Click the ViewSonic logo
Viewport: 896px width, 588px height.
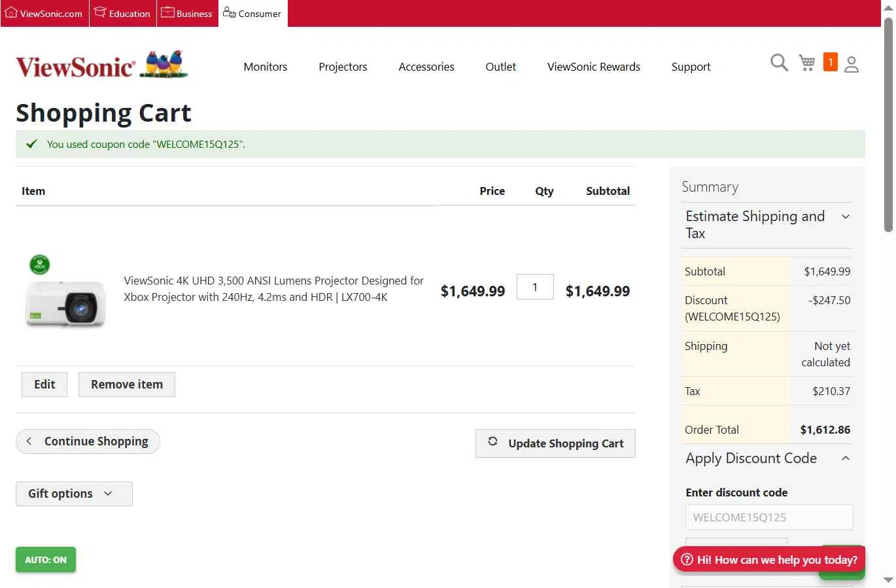tap(102, 65)
